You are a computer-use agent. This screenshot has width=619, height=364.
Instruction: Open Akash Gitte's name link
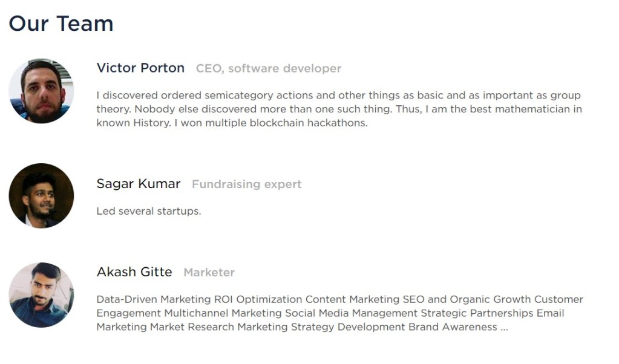point(134,272)
